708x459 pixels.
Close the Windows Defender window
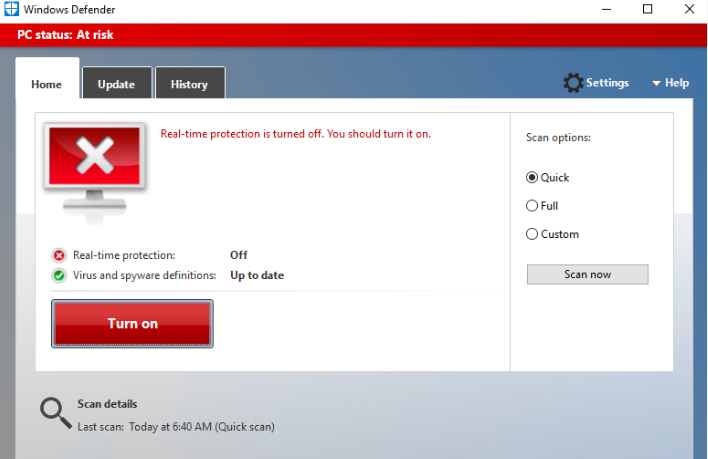pyautogui.click(x=689, y=9)
